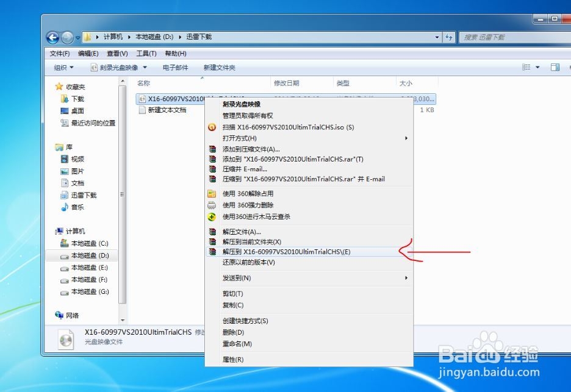
Task: Select 网络 in navigation pane
Action: point(67,315)
